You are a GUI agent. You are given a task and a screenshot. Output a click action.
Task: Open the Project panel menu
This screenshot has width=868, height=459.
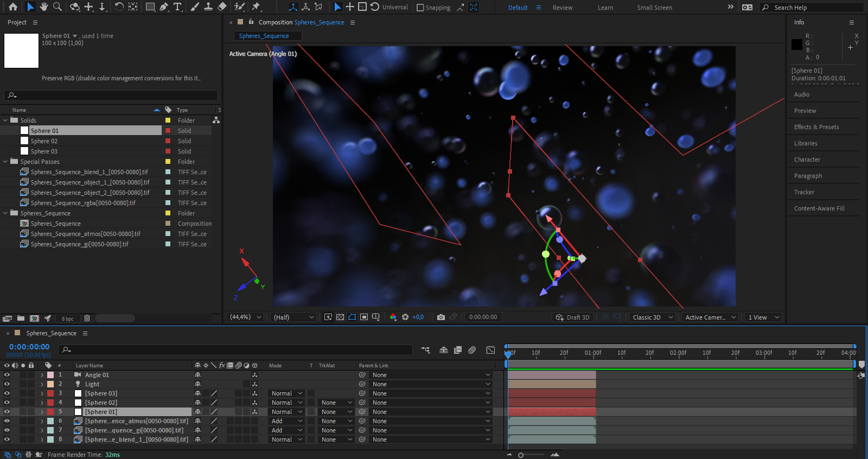point(35,22)
